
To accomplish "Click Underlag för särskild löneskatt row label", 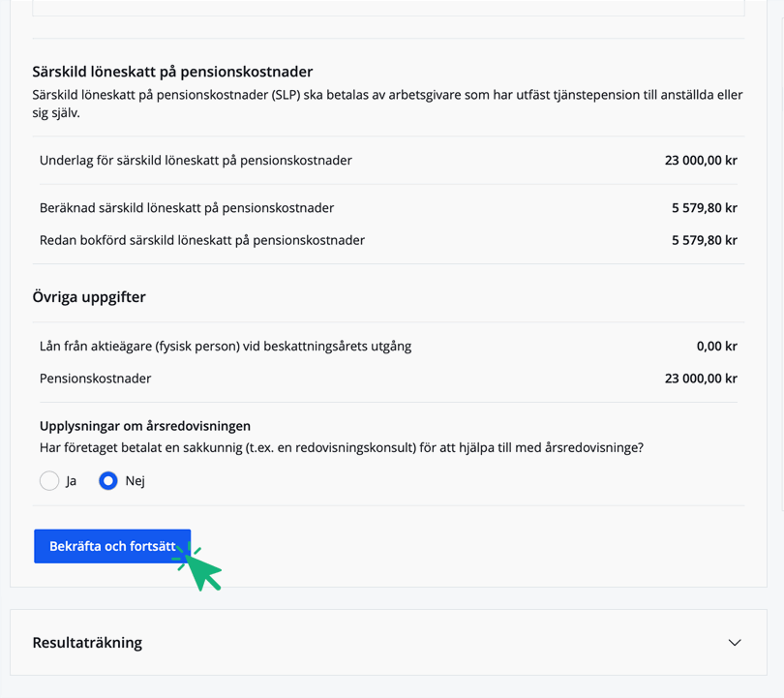I will click(x=196, y=161).
